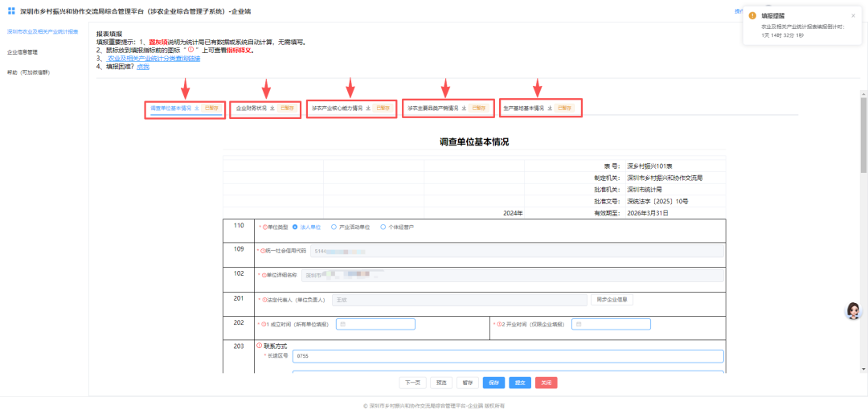Click the customer service avatar icon

[853, 312]
